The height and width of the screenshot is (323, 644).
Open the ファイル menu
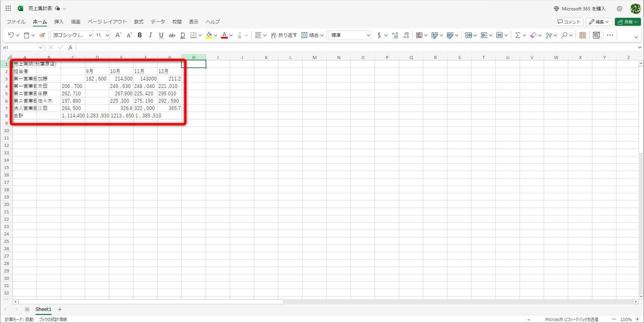pyautogui.click(x=15, y=21)
